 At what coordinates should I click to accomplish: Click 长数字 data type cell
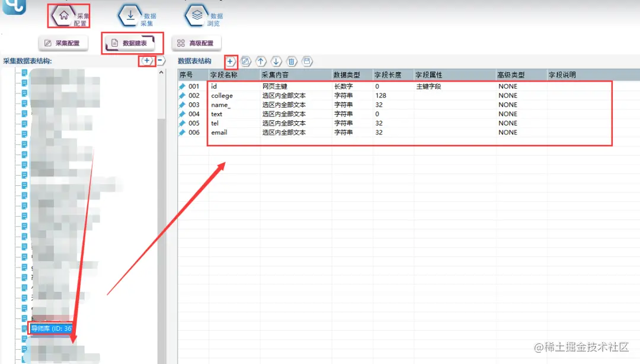tap(343, 86)
